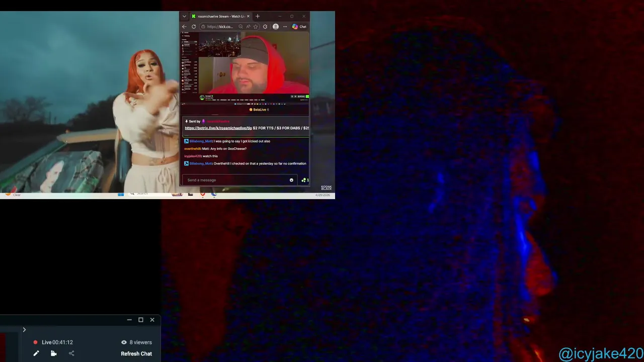
Task: Activate the read aloud icon
Action: pyautogui.click(x=248, y=27)
